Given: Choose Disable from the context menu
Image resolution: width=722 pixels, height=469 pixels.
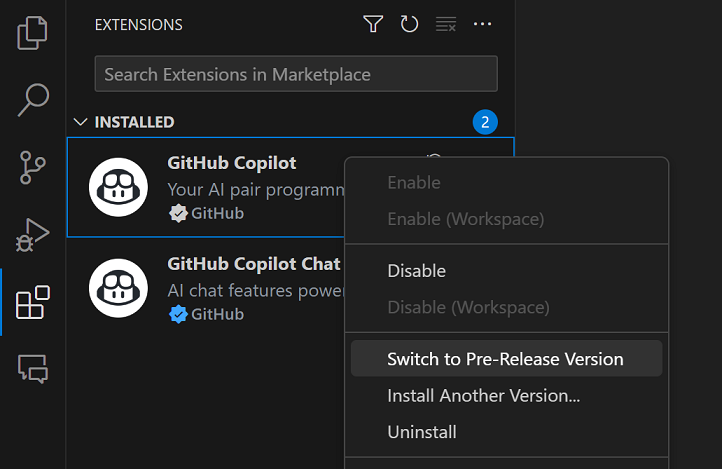Looking at the screenshot, I should 416,270.
